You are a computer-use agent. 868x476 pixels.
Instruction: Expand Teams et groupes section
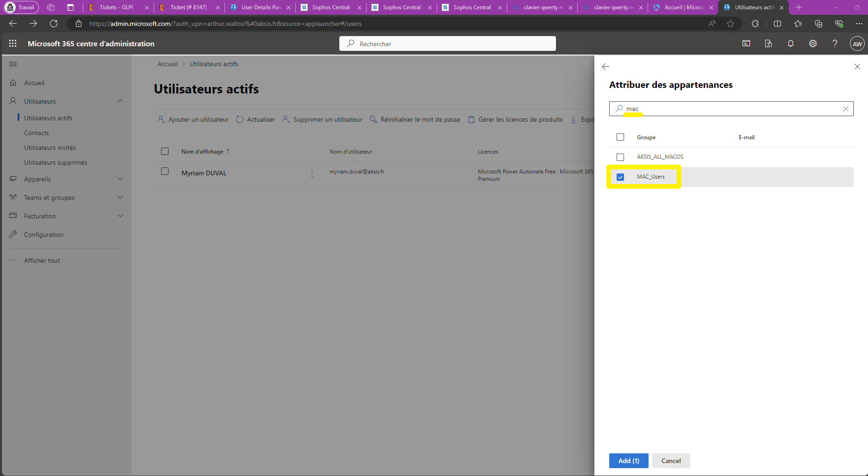[120, 198]
